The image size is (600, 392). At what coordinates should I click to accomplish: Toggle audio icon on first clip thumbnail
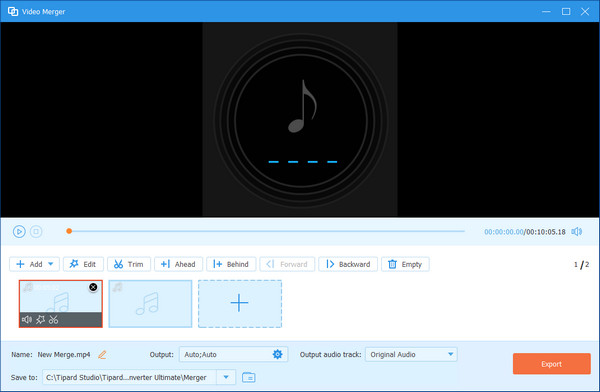tap(27, 319)
